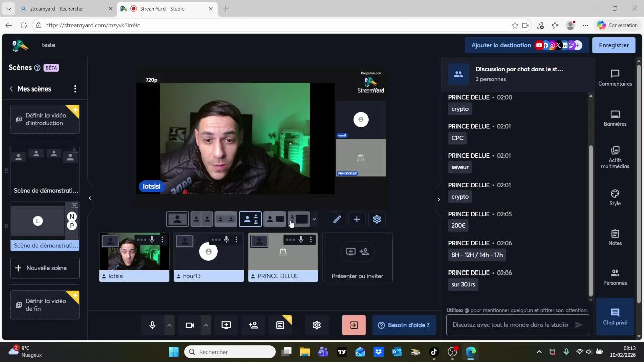Click Enregistrer button
The height and width of the screenshot is (362, 644).
point(614,45)
